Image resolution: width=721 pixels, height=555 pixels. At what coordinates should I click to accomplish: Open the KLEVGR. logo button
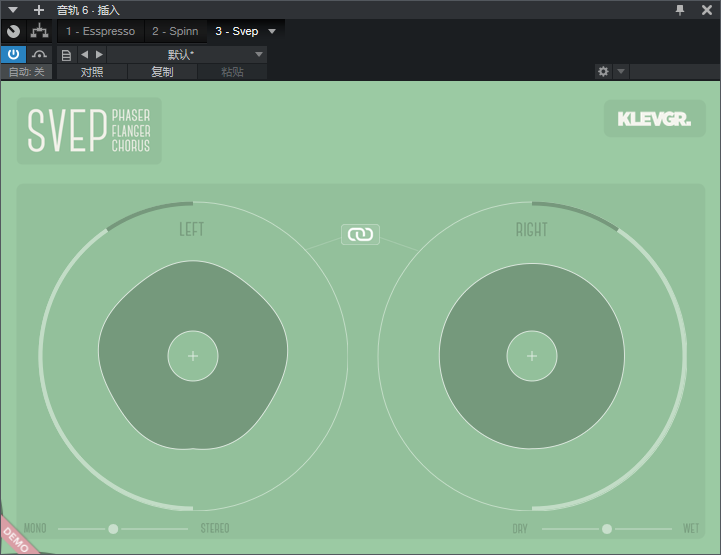click(x=654, y=119)
